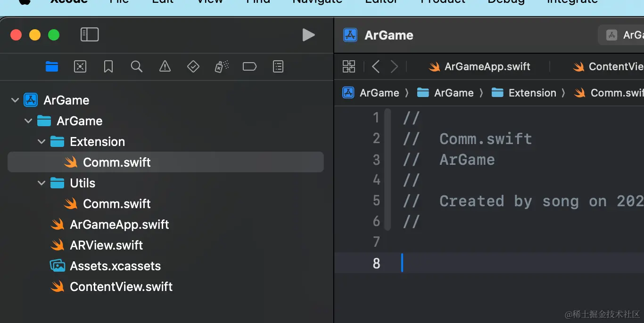Open the Debug navigator spray icon

222,66
